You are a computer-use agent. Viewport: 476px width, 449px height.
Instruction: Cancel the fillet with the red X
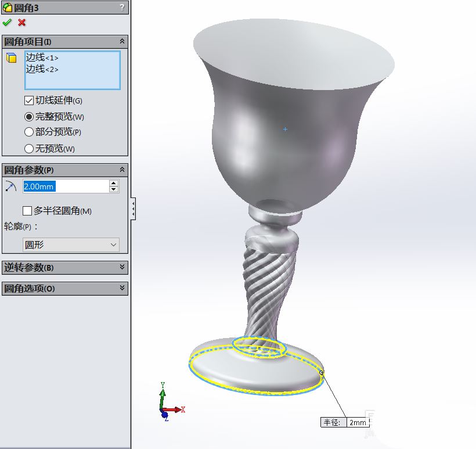coord(22,23)
